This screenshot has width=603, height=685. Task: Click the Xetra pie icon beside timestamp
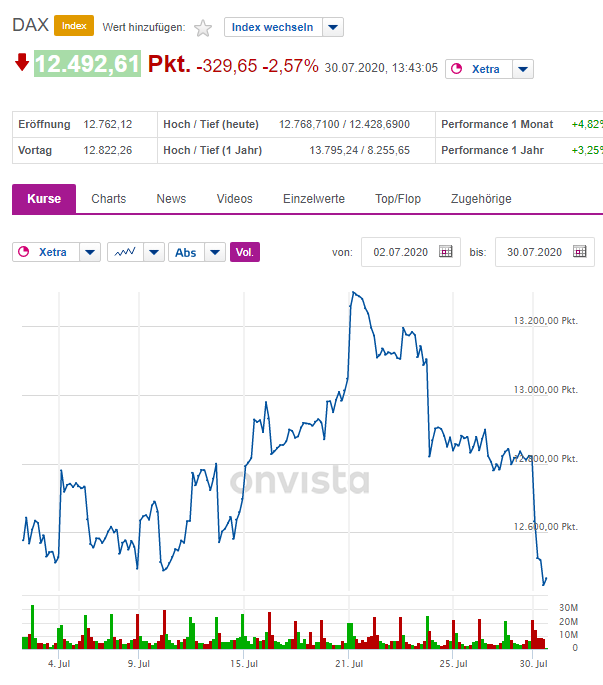(x=458, y=69)
